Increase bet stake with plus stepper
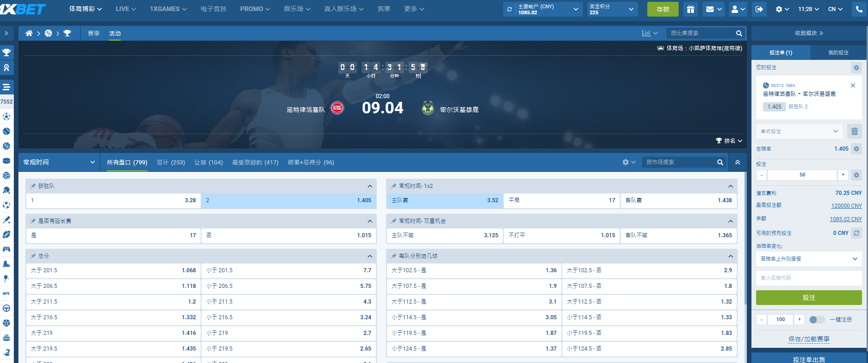 843,175
